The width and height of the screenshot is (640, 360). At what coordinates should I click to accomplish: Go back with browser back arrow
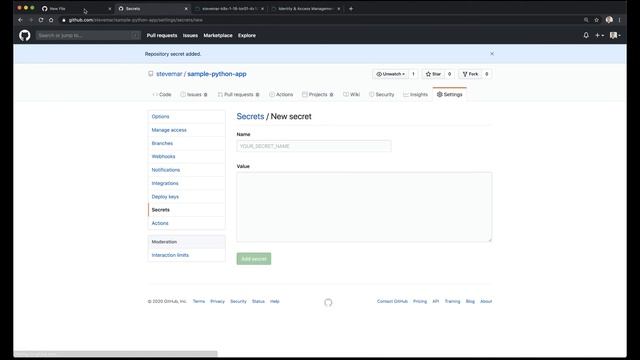click(20, 20)
